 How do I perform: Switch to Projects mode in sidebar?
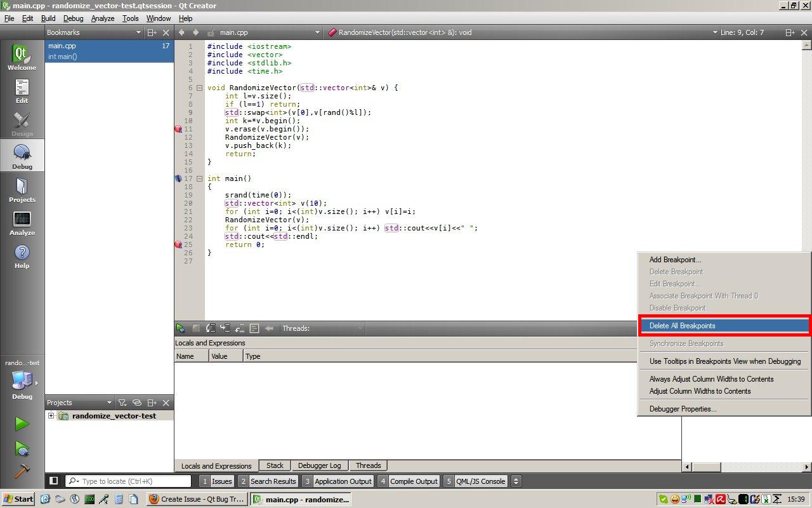pyautogui.click(x=22, y=189)
